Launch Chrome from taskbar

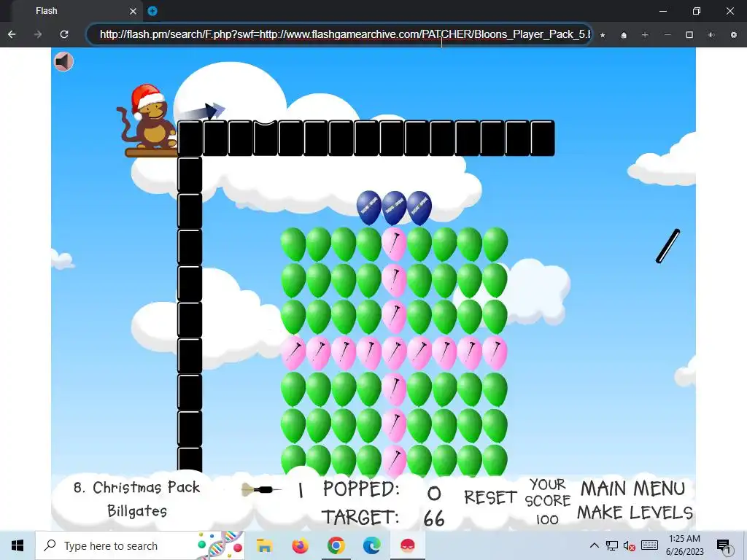point(336,545)
